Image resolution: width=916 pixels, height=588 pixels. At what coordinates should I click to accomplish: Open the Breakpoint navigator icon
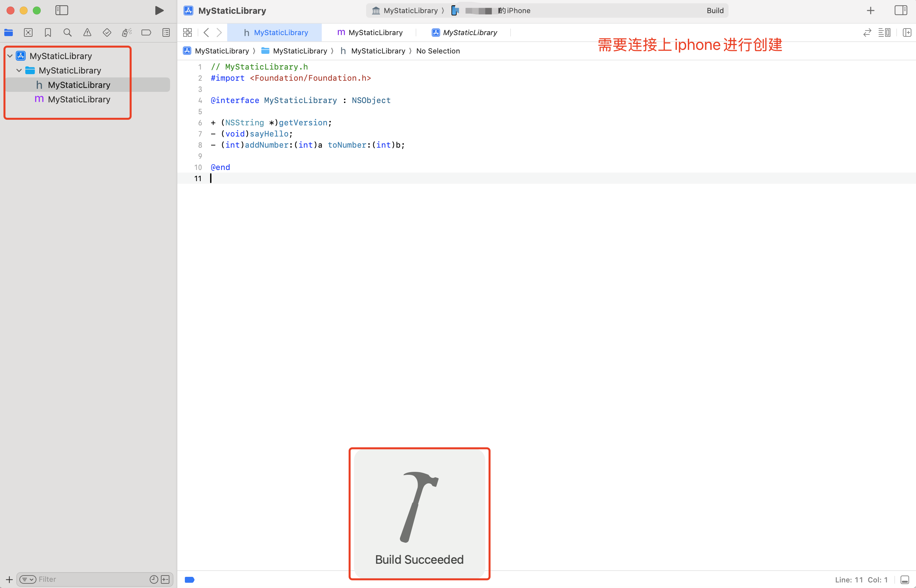[146, 32]
